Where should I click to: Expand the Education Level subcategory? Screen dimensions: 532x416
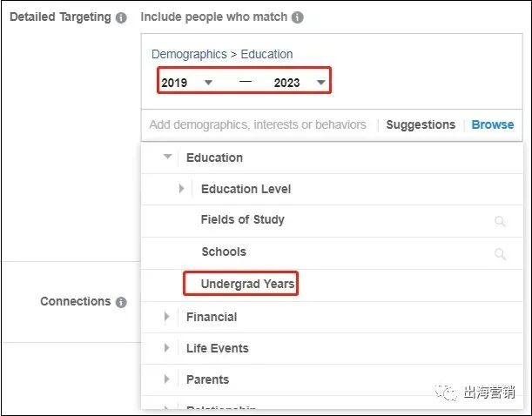pos(181,189)
